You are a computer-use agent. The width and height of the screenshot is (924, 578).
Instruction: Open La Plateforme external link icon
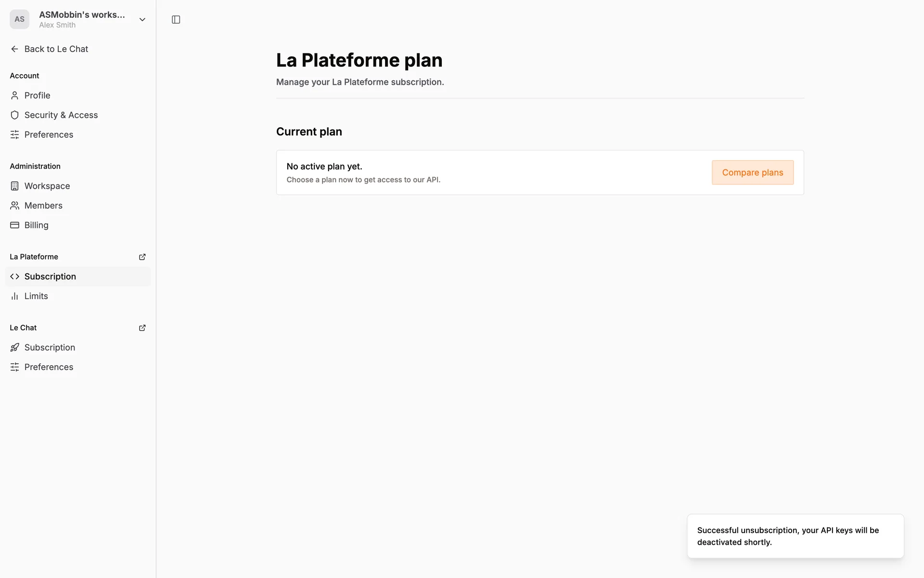click(x=142, y=257)
